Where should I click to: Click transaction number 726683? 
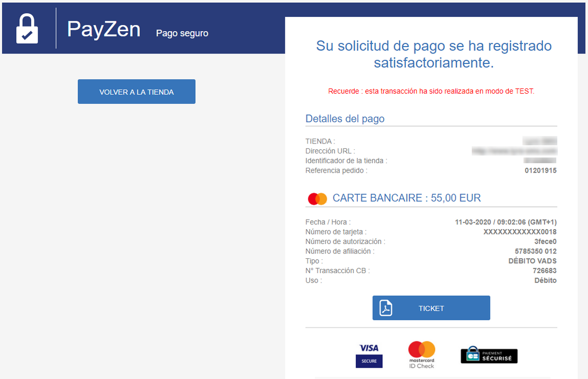point(545,270)
